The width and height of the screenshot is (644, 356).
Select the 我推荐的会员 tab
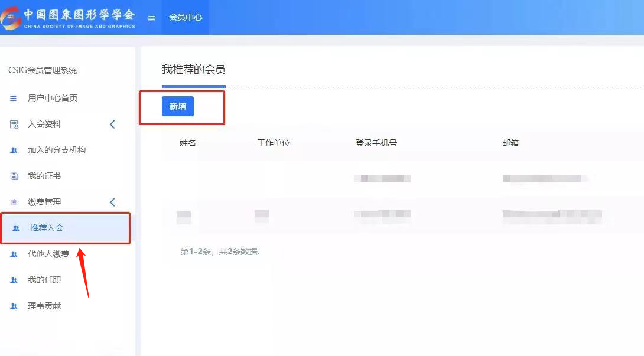tap(193, 70)
